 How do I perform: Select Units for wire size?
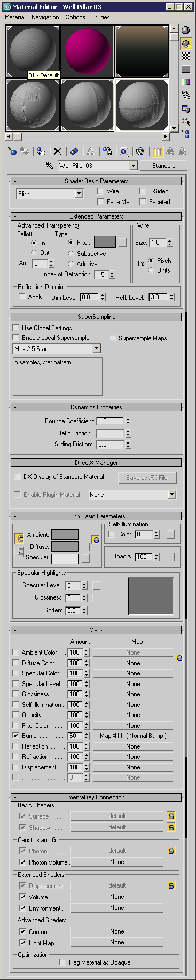tap(151, 270)
